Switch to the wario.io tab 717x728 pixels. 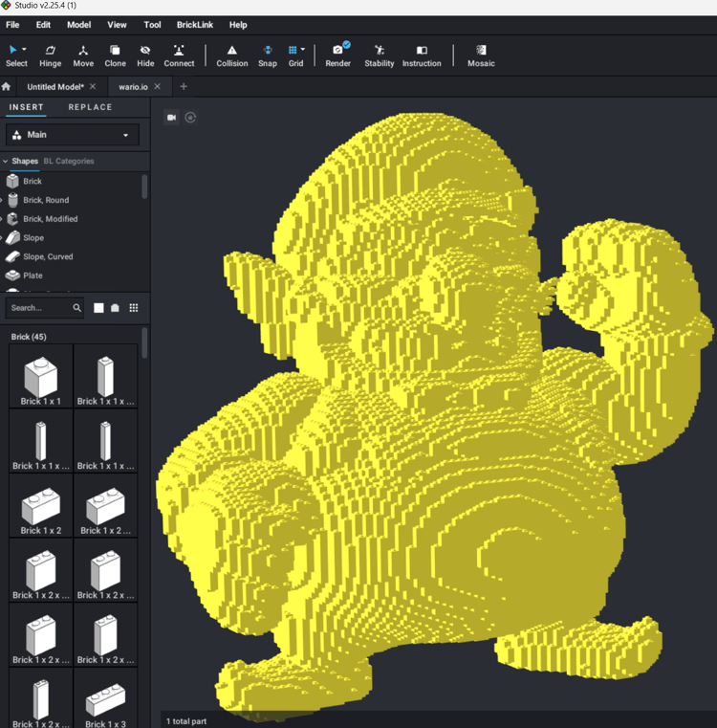pyautogui.click(x=133, y=87)
